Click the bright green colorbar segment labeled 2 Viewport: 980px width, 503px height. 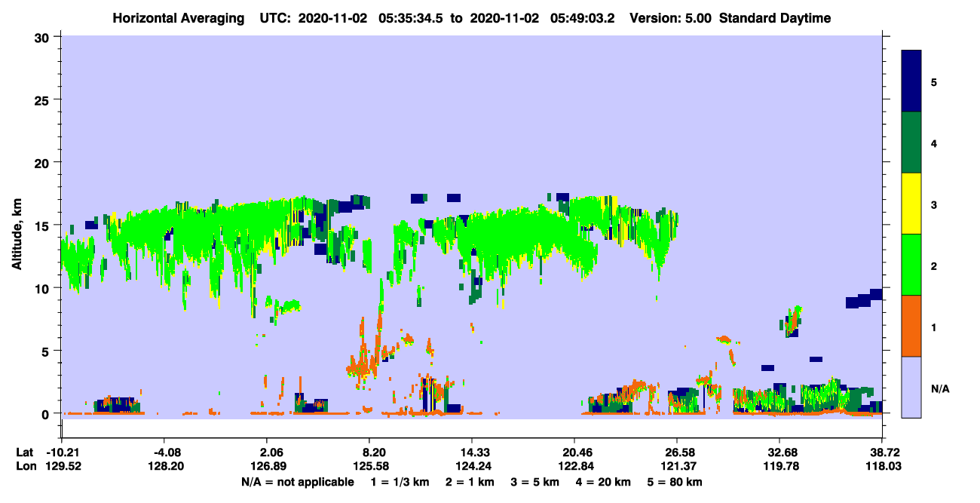coord(911,265)
